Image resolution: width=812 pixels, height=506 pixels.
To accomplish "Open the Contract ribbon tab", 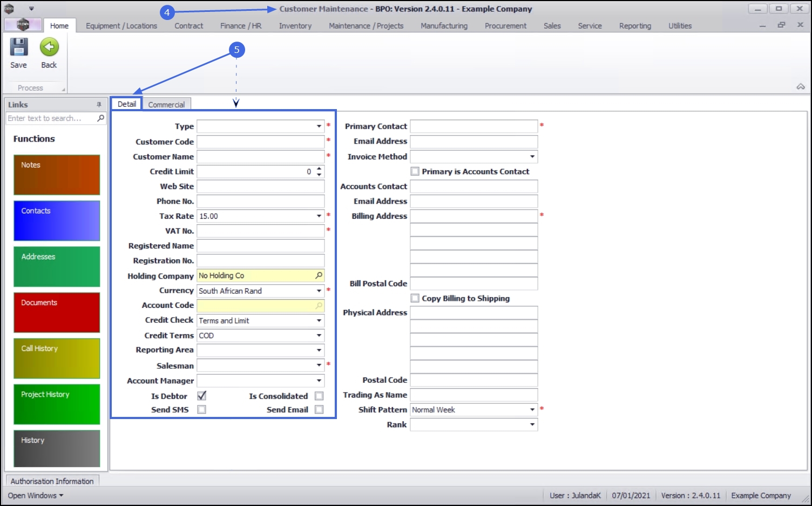I will 189,25.
